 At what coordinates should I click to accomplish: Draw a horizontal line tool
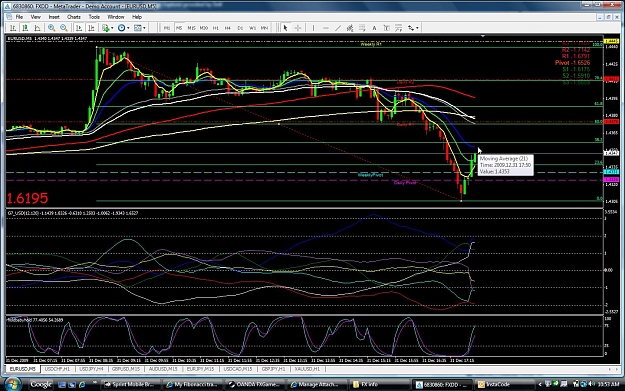tap(326, 28)
